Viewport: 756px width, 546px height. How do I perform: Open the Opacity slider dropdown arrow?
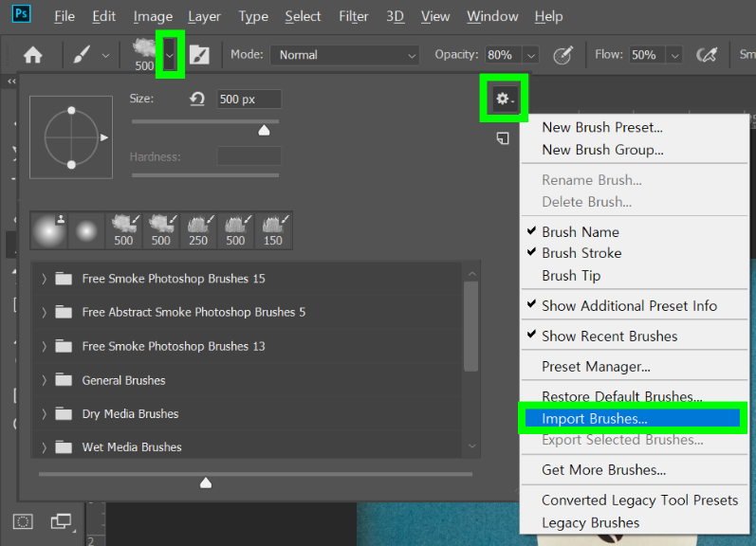click(x=531, y=55)
